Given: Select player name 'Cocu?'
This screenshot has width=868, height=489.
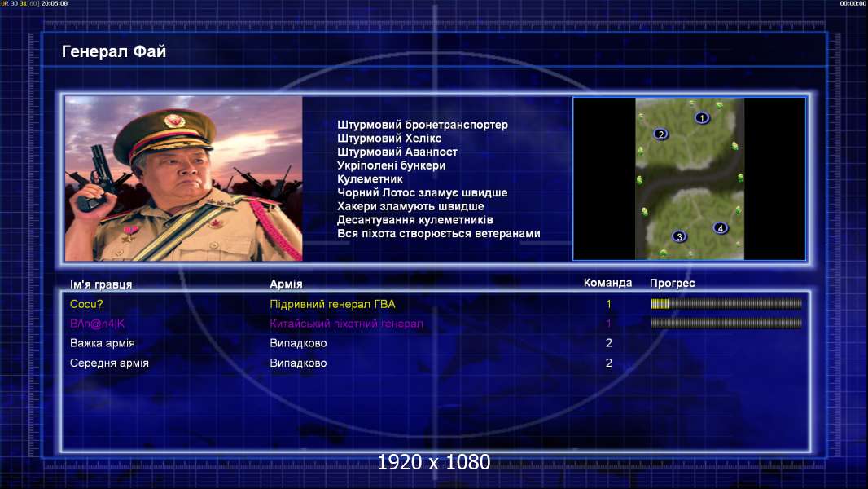Looking at the screenshot, I should tap(86, 304).
